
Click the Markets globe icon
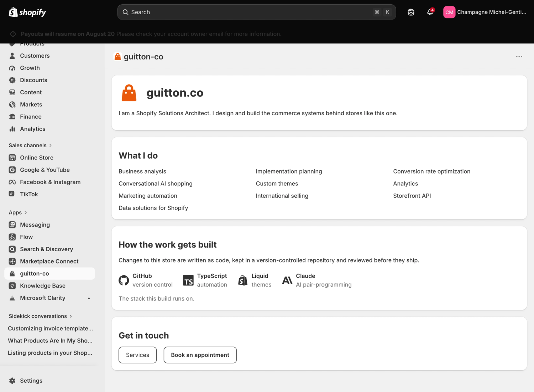pos(12,105)
